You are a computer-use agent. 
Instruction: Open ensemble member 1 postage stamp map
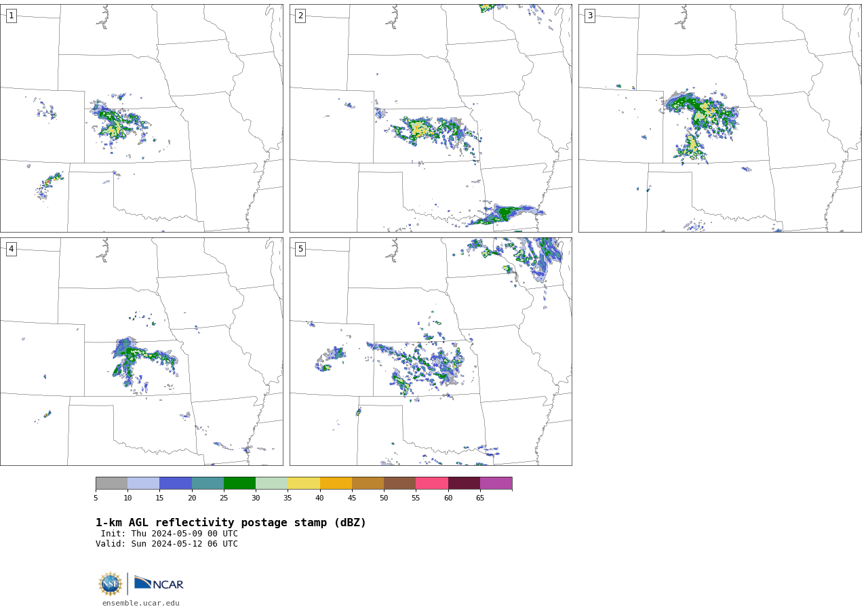141,118
